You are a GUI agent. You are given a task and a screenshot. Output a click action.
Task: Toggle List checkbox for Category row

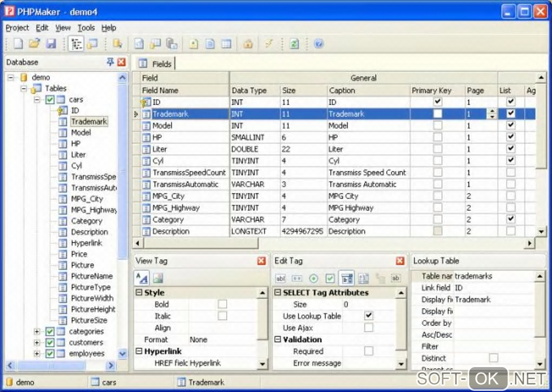510,219
